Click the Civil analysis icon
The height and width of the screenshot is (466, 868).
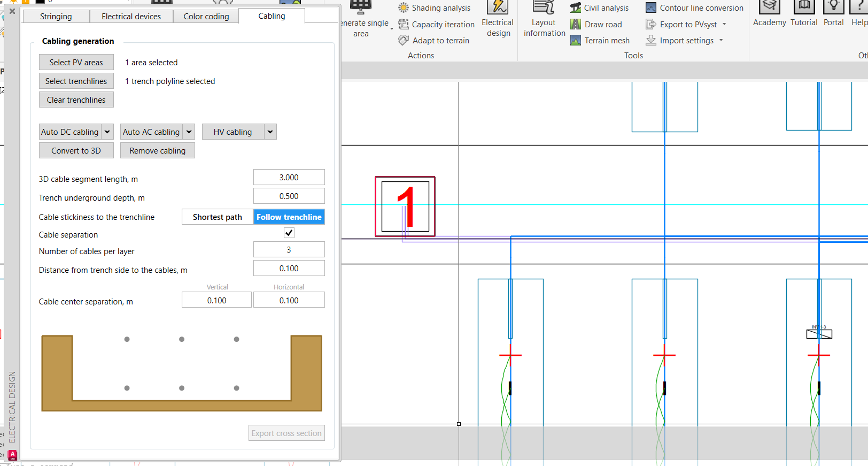point(576,7)
